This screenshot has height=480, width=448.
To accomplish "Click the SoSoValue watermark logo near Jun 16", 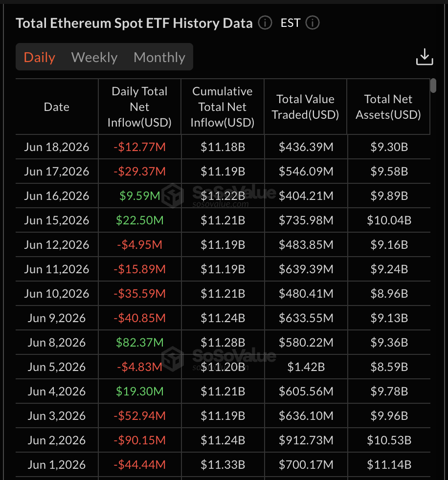I will (173, 196).
